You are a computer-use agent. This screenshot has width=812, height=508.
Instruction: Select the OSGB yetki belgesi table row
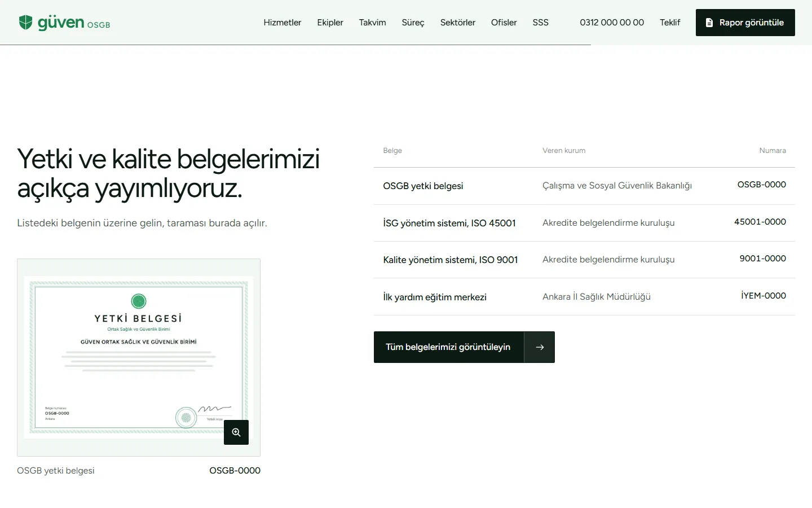click(584, 186)
